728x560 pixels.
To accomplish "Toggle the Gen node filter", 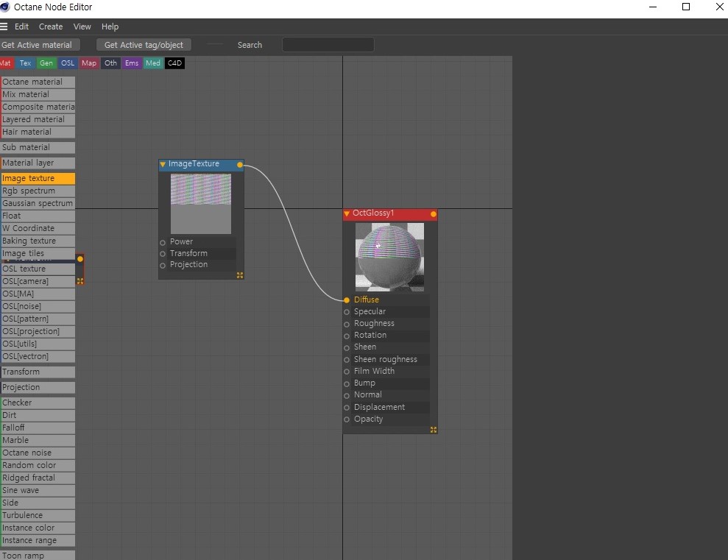I will coord(46,63).
